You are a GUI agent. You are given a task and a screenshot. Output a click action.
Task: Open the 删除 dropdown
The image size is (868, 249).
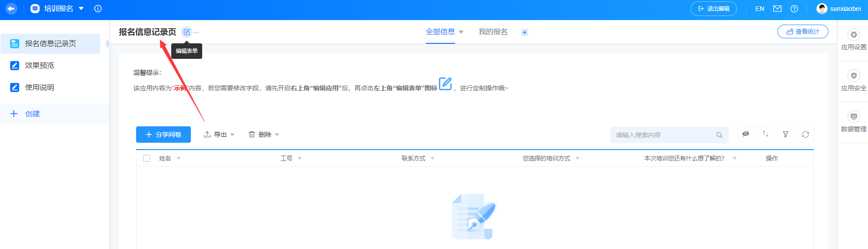pyautogui.click(x=264, y=135)
